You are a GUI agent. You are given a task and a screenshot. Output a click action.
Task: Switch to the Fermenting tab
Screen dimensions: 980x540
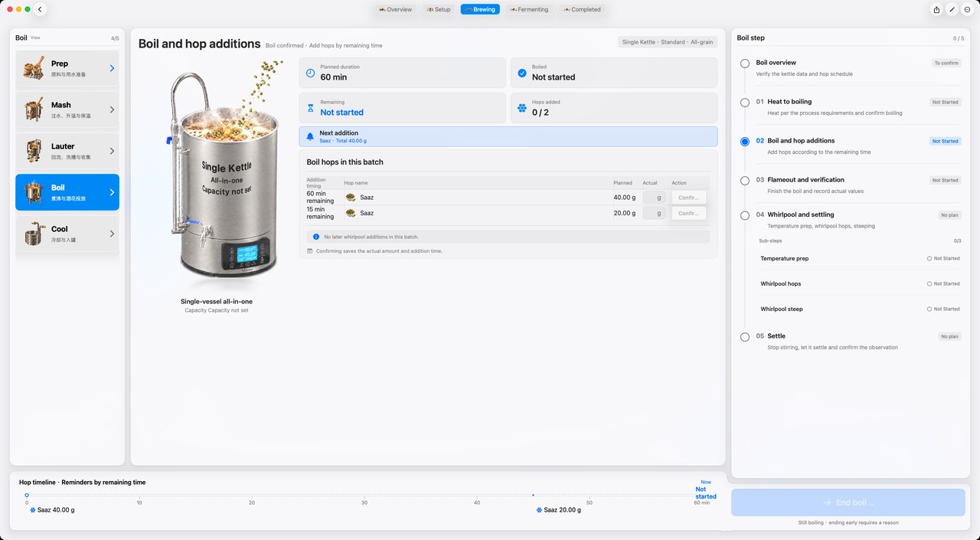click(x=529, y=9)
